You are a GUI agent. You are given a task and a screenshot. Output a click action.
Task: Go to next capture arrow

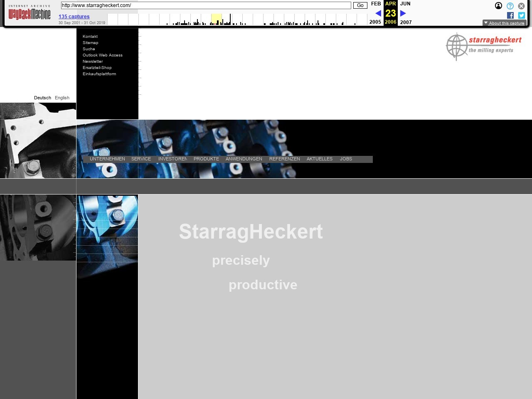pos(403,13)
